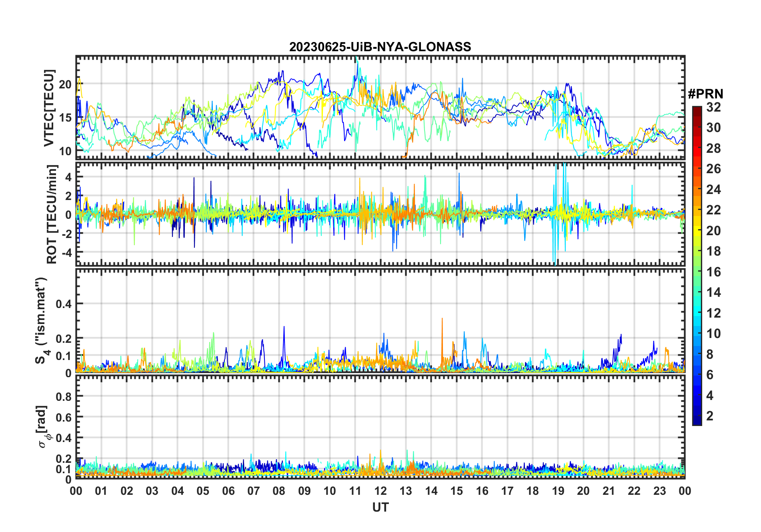
Task: Select the UT axis hour tick label 23
Action: click(x=659, y=491)
